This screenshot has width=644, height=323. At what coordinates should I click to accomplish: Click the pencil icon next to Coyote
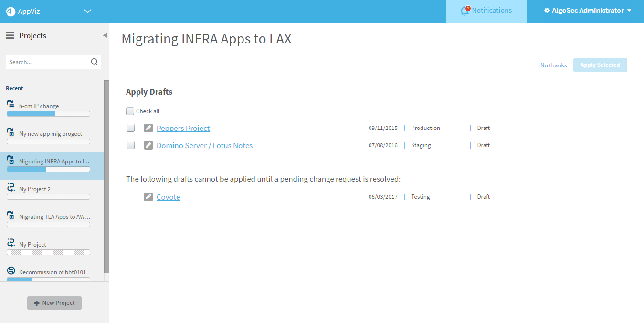tap(148, 197)
